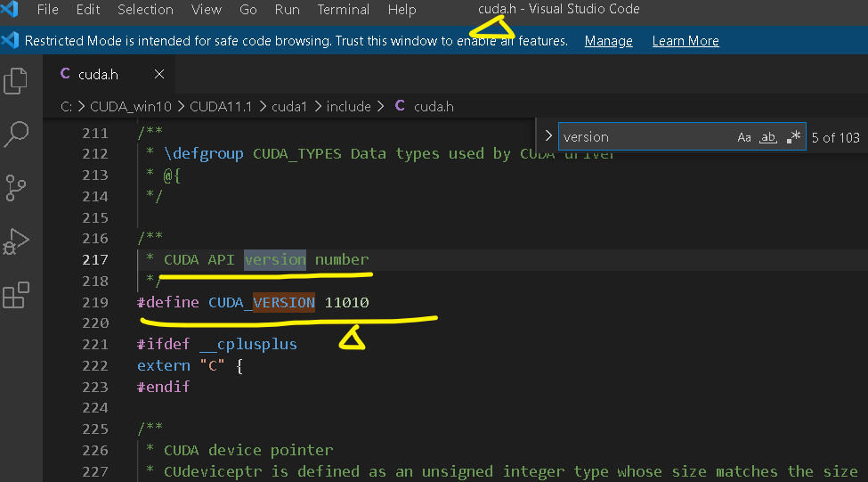Open the CUDA_win10 breadcrumb dropdown
Image resolution: width=868 pixels, height=482 pixels.
[x=131, y=106]
